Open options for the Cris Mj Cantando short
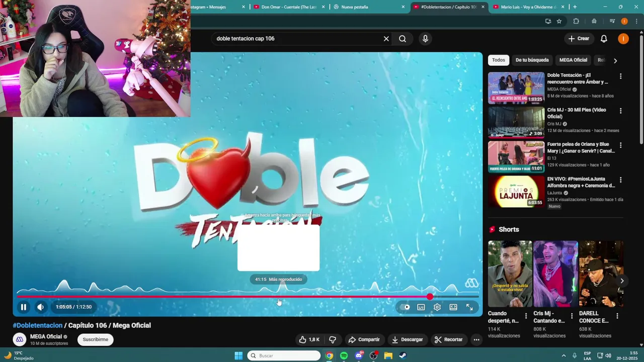The width and height of the screenshot is (644, 362). pos(572,316)
